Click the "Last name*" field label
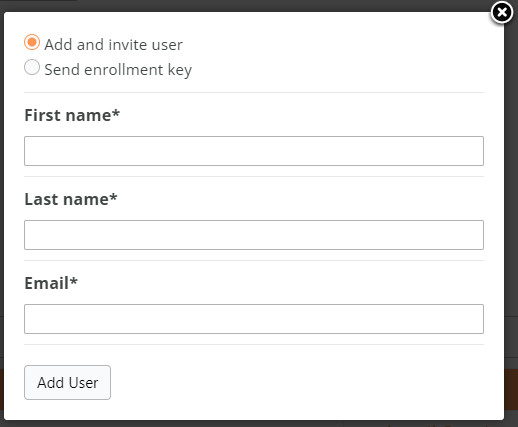518x427 pixels. pyautogui.click(x=71, y=199)
